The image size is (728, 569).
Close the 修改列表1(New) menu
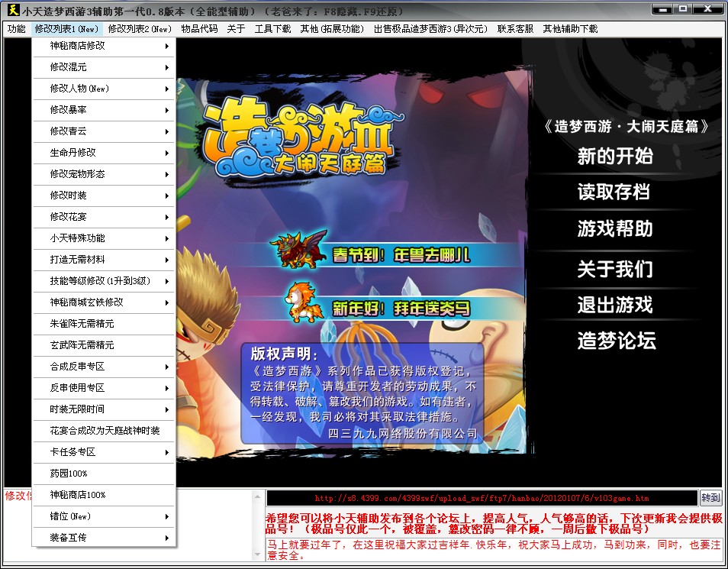tap(67, 29)
